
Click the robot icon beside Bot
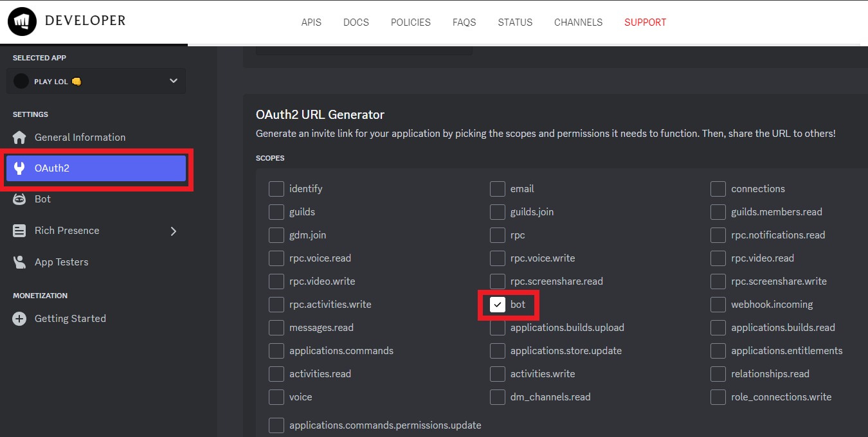pyautogui.click(x=19, y=199)
